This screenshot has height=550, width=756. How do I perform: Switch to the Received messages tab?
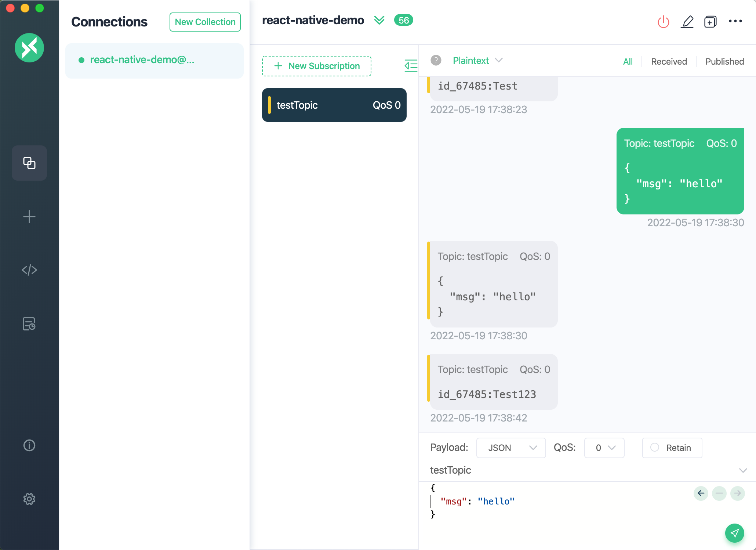coord(668,61)
